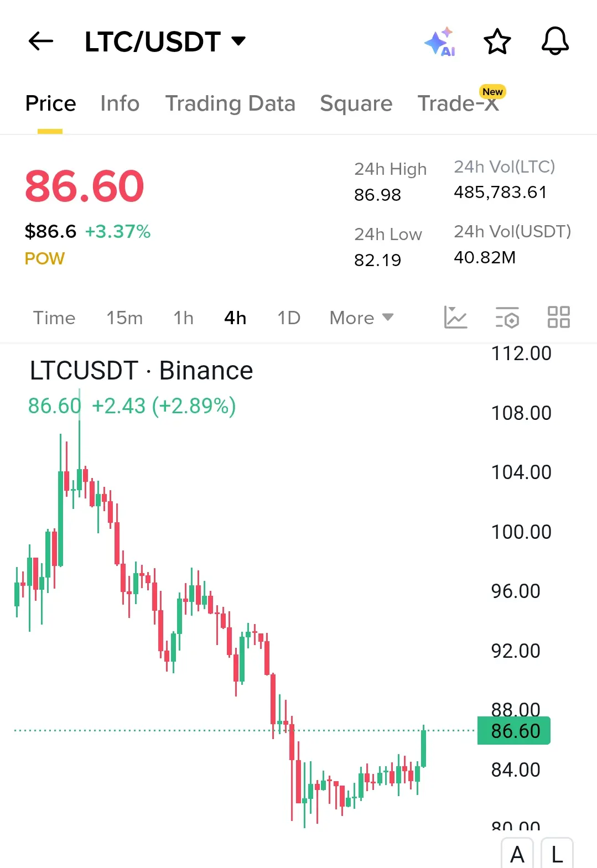Screen dimensions: 597x868
Task: Select the 1D chart interval
Action: pos(288,318)
